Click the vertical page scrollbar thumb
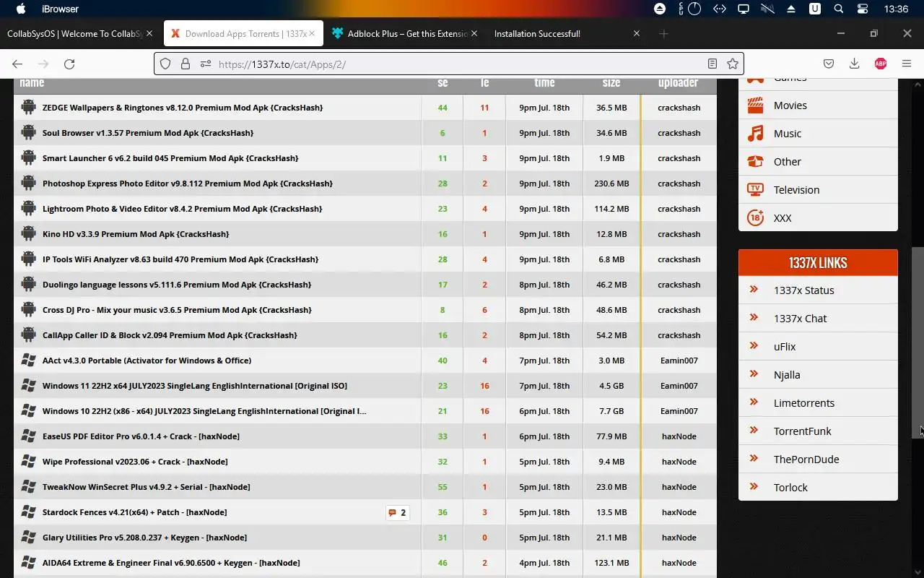Viewport: 924px width, 578px height. [918, 343]
